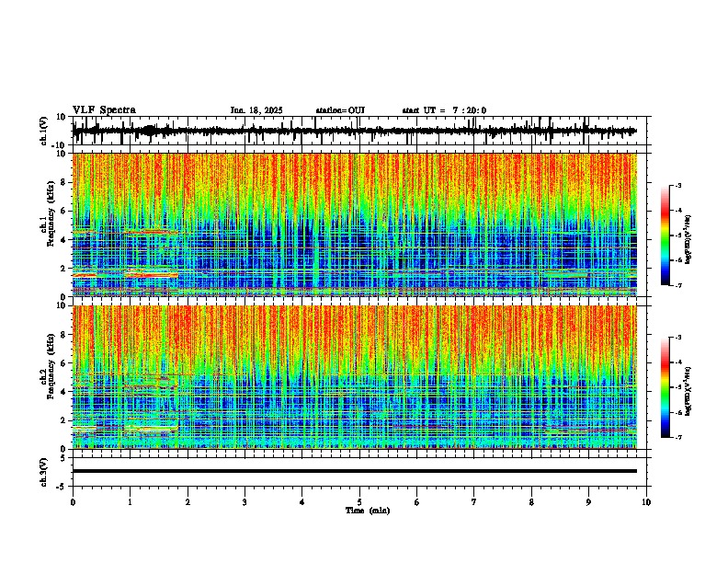The width and height of the screenshot is (728, 563).
Task: Click time axis tick label "8"
Action: 531,502
